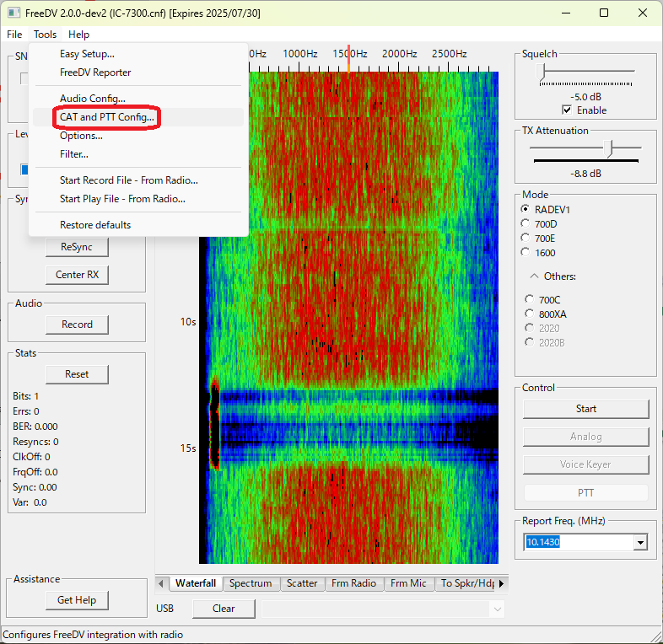
Task: Click the TX Attenuation slider handle
Action: pos(610,148)
